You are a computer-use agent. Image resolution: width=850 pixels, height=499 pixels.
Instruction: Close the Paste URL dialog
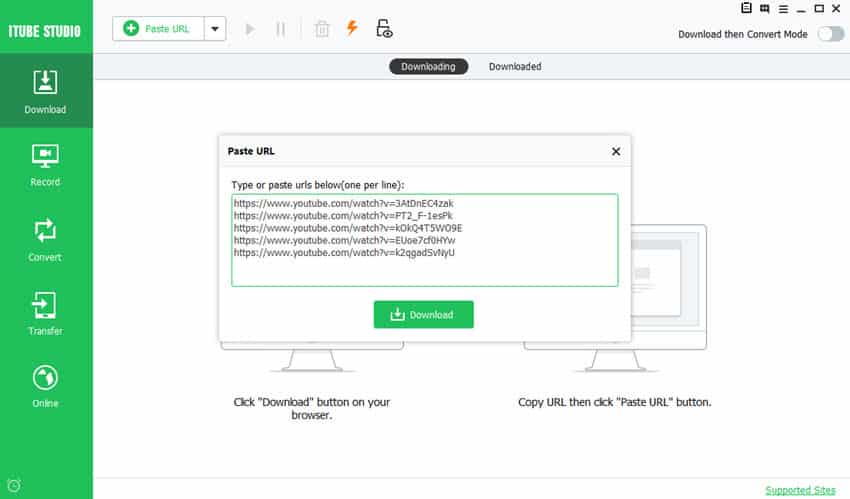[x=616, y=152]
